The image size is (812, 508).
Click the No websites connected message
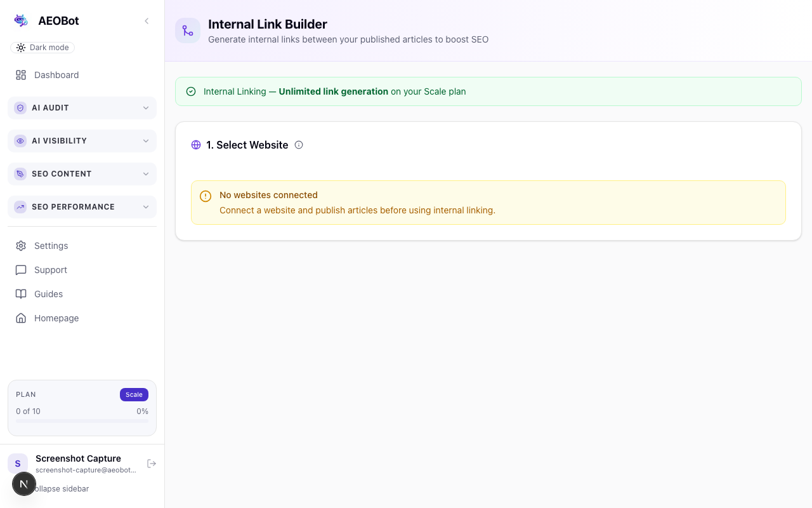pos(268,195)
